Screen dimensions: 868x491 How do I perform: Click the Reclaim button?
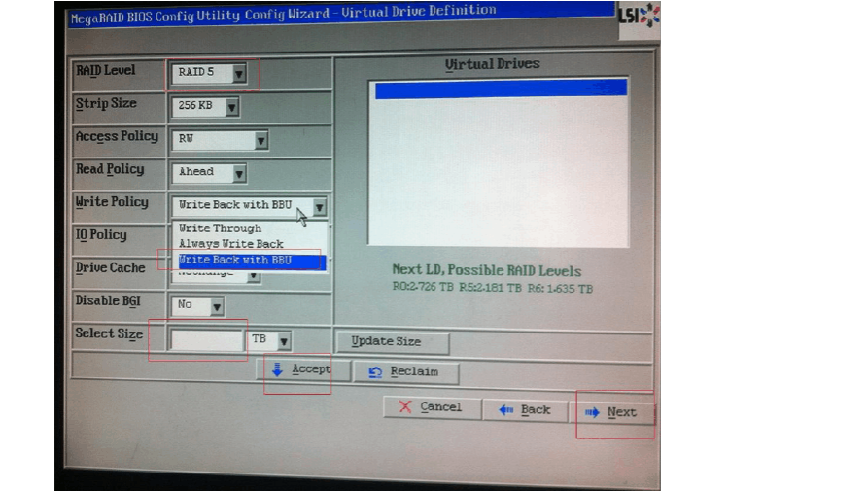click(405, 372)
